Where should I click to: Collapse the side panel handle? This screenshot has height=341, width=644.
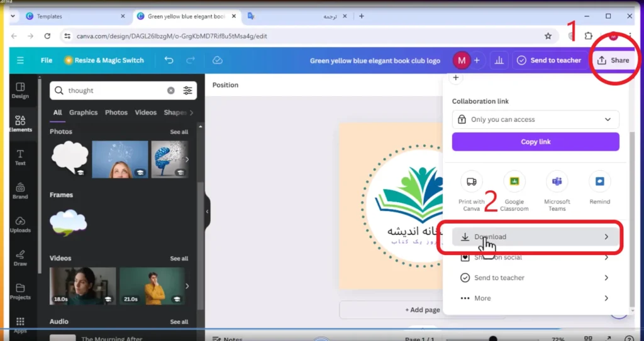pos(207,212)
